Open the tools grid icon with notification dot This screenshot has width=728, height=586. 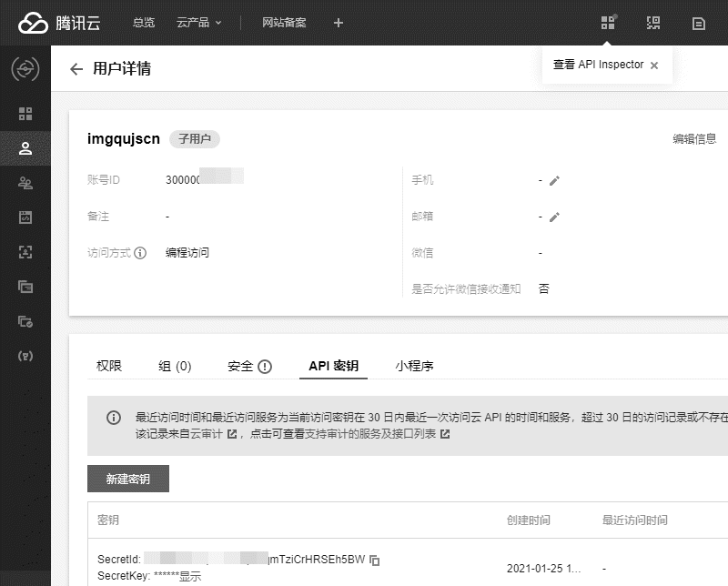[x=608, y=22]
